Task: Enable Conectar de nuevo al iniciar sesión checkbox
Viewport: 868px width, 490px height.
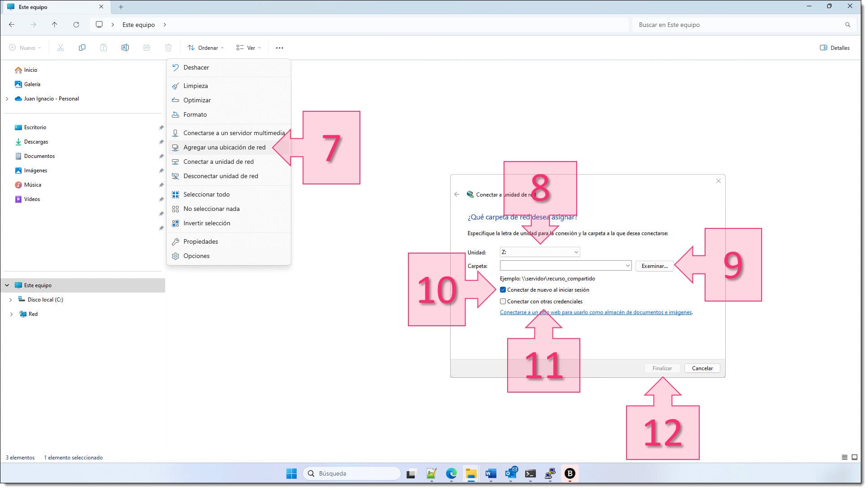Action: (503, 290)
